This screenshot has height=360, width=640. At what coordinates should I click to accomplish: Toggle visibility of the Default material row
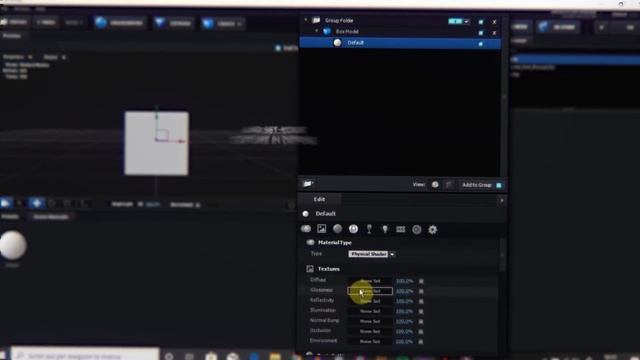tap(481, 44)
